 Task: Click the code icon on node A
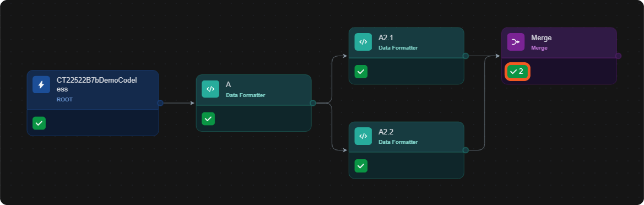pyautogui.click(x=210, y=89)
